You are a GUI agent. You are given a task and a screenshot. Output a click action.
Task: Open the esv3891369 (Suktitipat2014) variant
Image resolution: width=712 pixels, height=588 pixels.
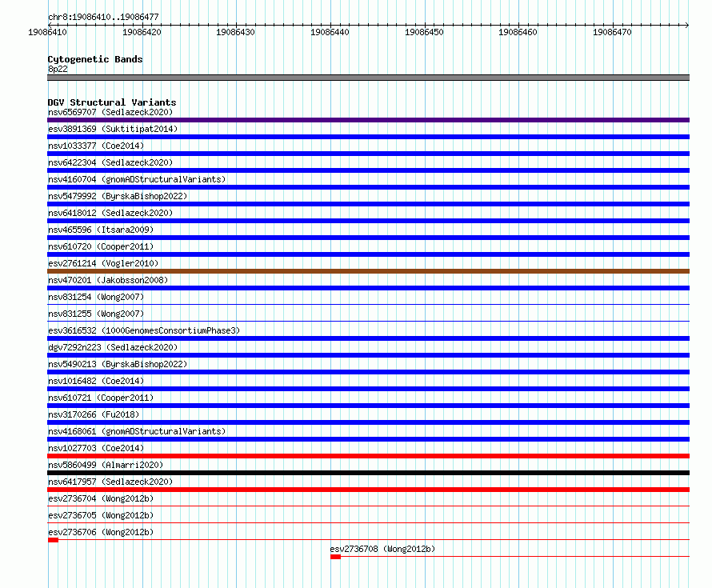pos(113,129)
